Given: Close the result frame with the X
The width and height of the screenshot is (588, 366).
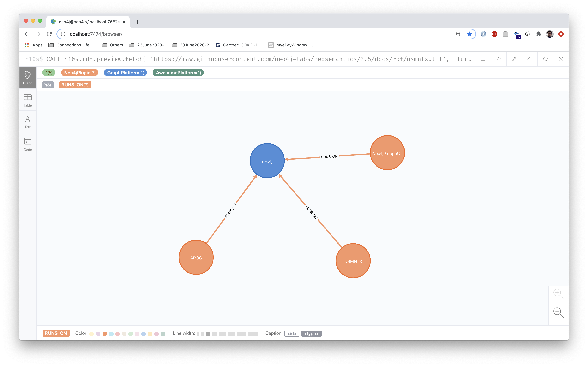Looking at the screenshot, I should tap(561, 59).
